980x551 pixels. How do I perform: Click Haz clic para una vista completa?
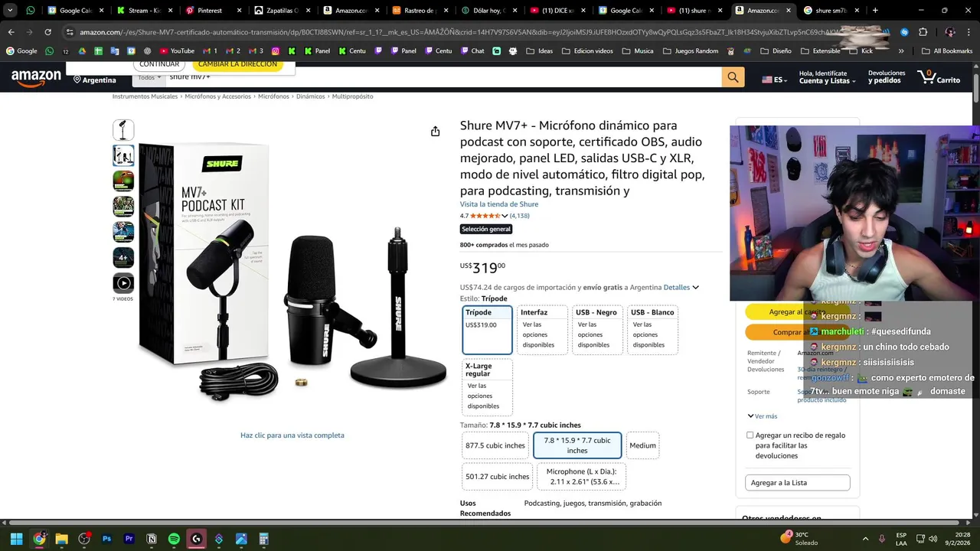tap(292, 435)
